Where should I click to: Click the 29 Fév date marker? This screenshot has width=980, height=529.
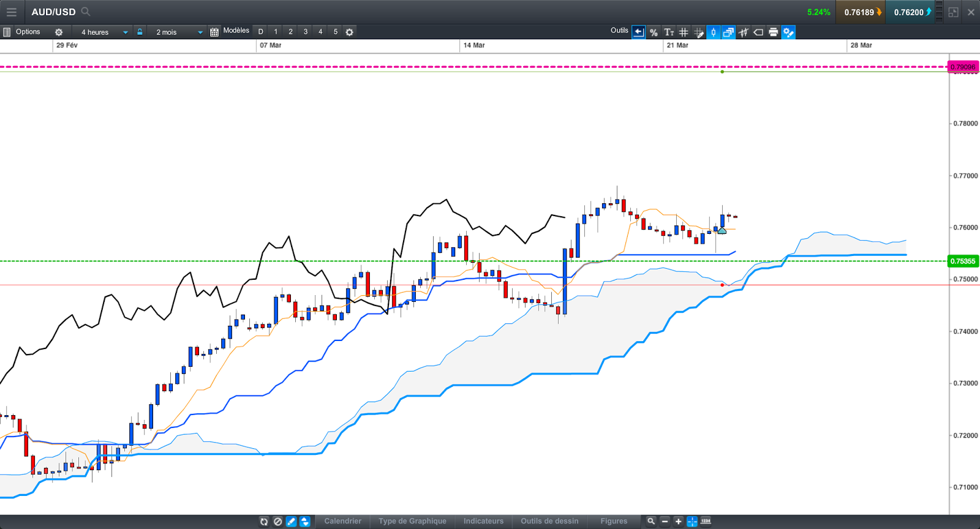[67, 45]
